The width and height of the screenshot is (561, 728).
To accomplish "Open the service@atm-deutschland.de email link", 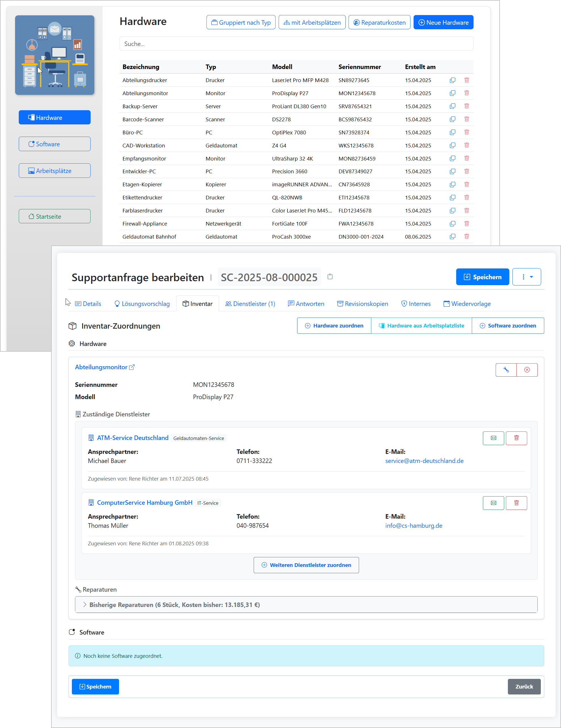I will (x=424, y=461).
